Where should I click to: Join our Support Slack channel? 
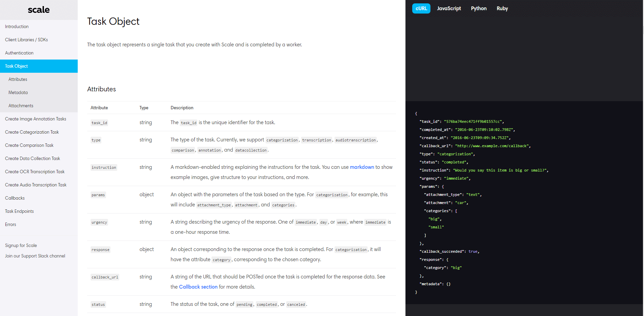(x=35, y=256)
